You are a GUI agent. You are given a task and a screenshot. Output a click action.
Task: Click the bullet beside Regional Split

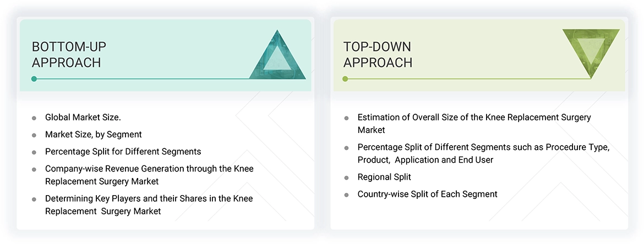346,178
